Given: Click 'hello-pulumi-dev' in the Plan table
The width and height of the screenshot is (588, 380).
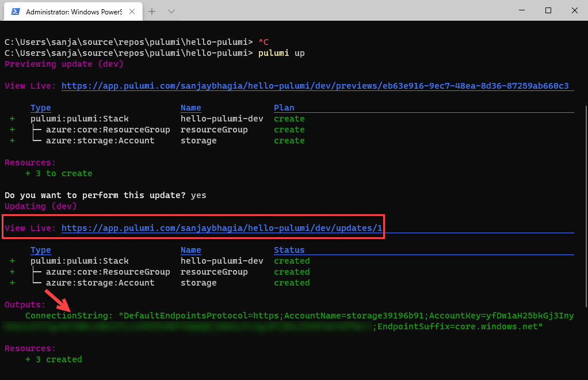Looking at the screenshot, I should coord(222,119).
